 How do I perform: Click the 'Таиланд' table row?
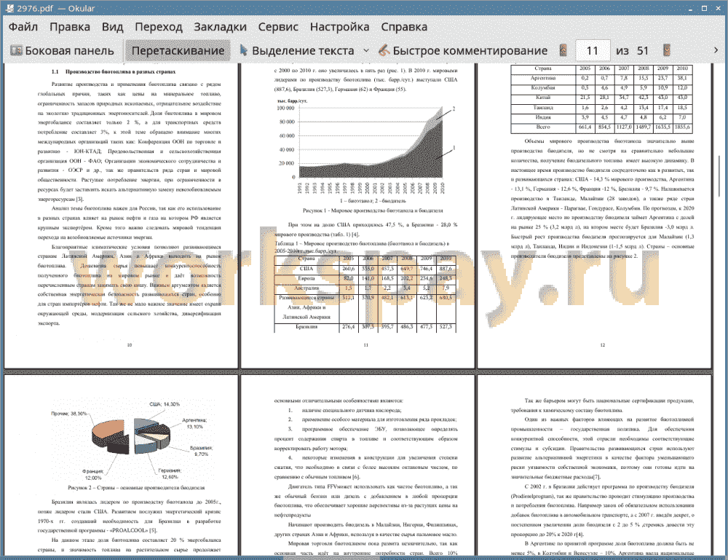(602, 107)
